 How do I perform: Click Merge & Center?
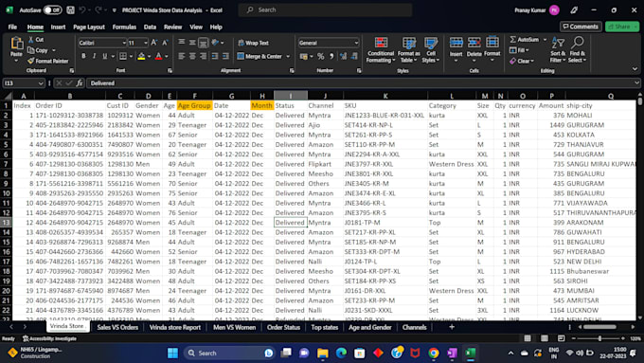pyautogui.click(x=260, y=56)
